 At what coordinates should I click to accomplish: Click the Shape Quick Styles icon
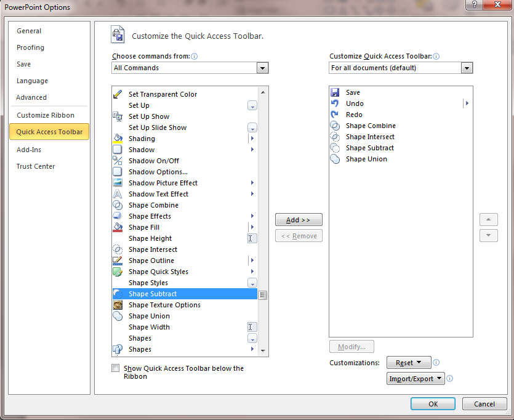pos(118,272)
